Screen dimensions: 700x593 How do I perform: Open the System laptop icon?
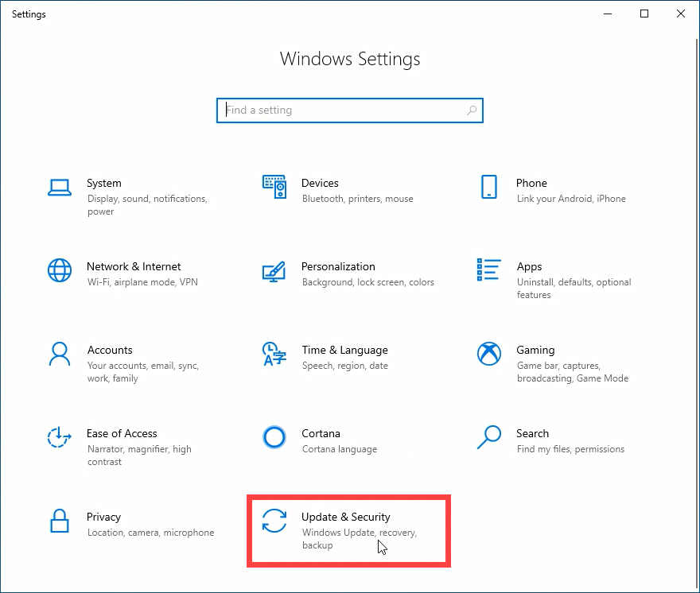(60, 188)
